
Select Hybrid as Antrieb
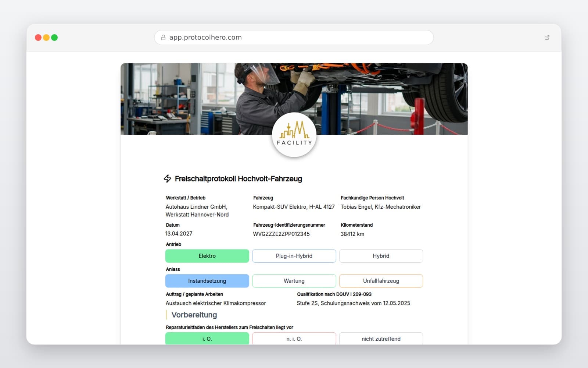(381, 256)
